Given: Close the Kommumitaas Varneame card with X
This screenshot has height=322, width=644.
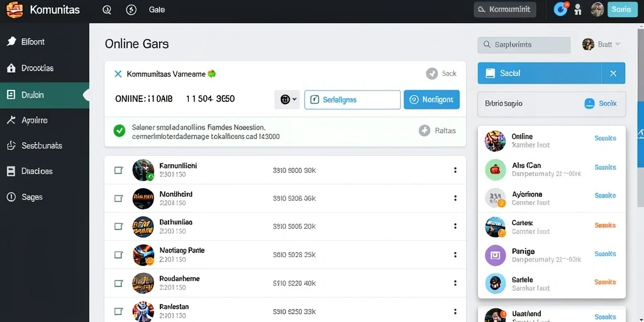Looking at the screenshot, I should (x=118, y=74).
